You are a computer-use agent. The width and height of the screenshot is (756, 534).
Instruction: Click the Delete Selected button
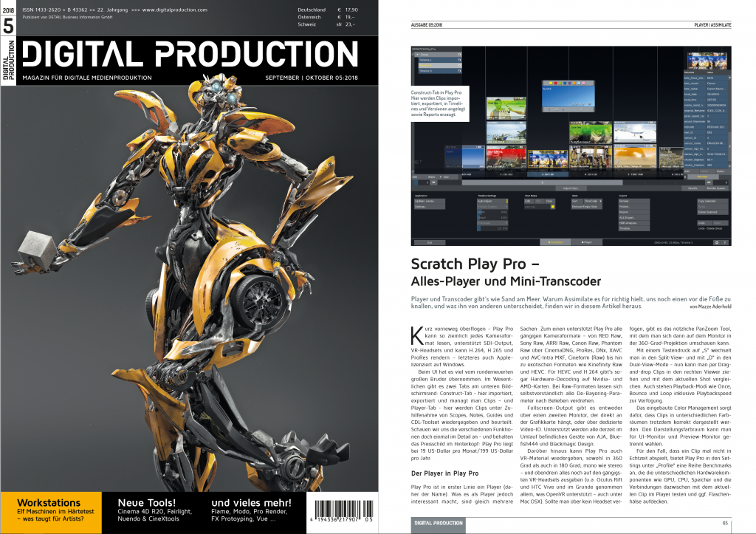[712, 212]
